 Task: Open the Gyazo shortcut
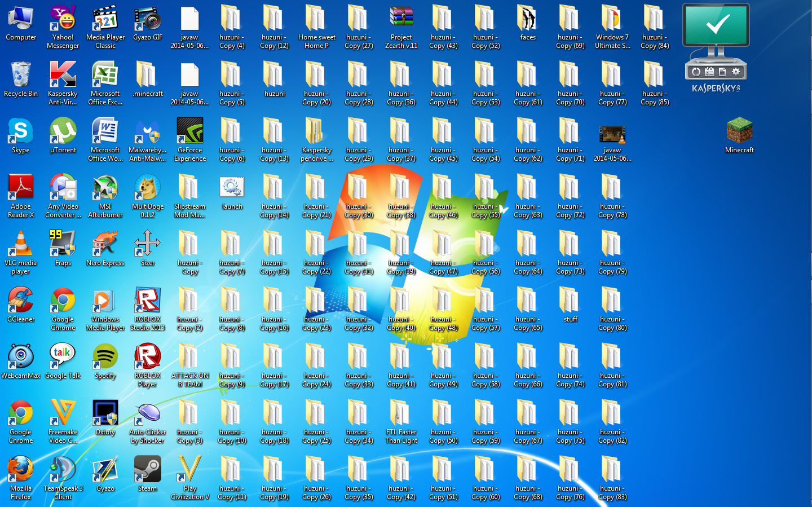[105, 475]
